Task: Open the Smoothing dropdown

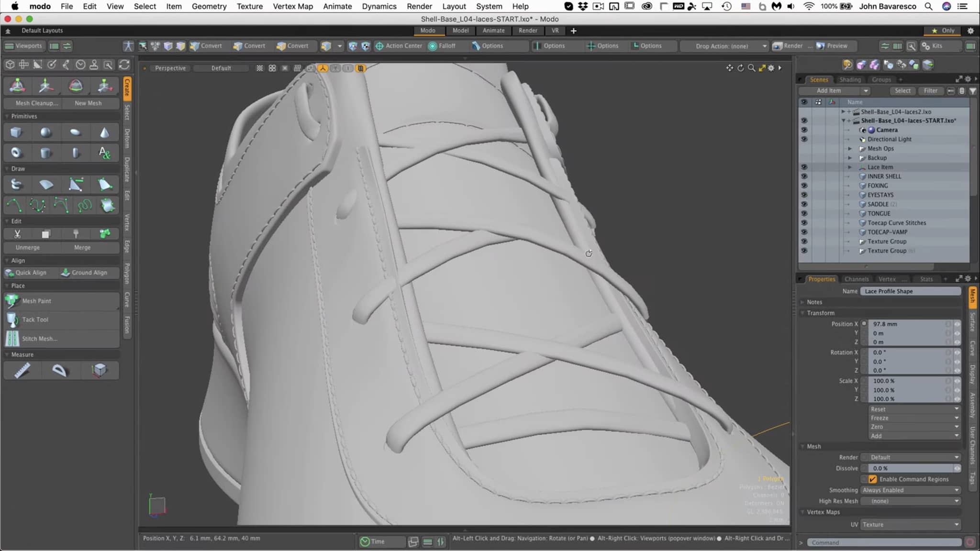Action: (911, 490)
